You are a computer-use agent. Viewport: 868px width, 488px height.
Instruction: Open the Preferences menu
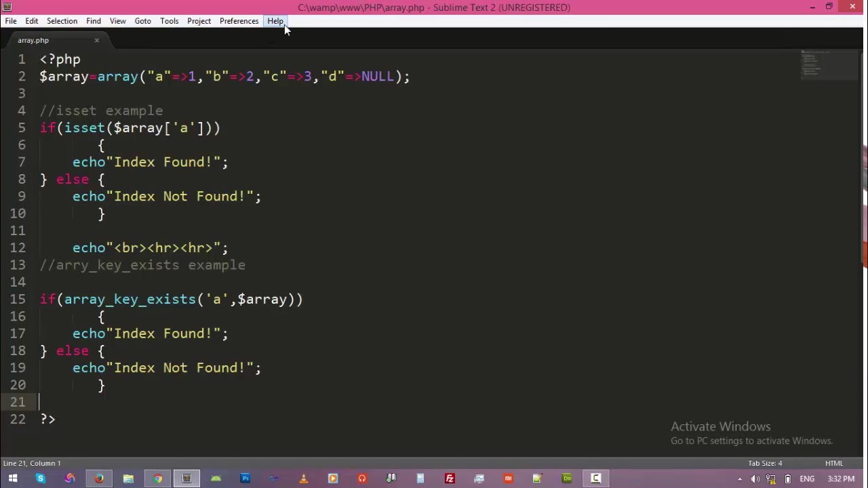pyautogui.click(x=239, y=21)
